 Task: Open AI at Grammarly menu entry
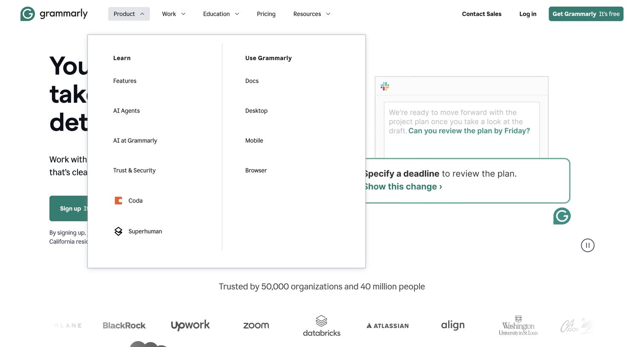coord(135,140)
